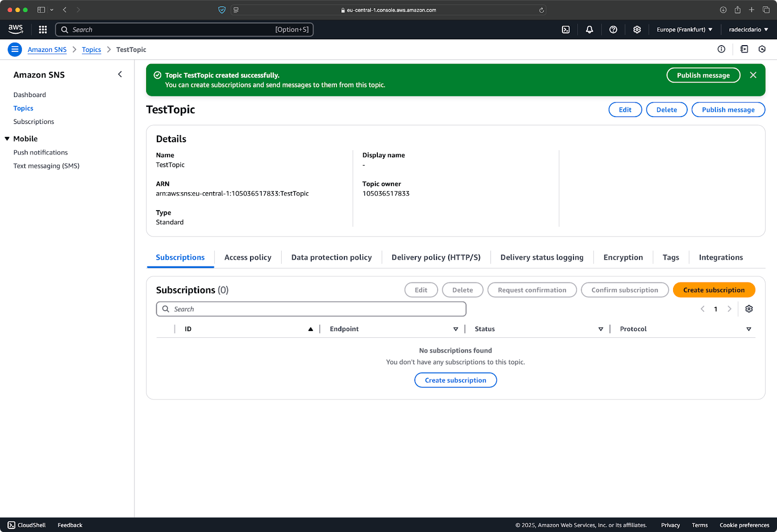Launch CloudShell from the top navigation bar

coord(566,30)
